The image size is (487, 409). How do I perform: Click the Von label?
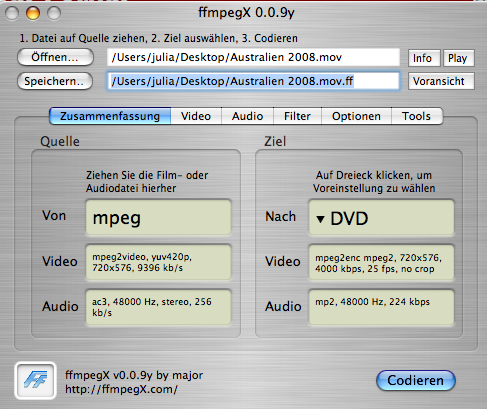(x=54, y=216)
